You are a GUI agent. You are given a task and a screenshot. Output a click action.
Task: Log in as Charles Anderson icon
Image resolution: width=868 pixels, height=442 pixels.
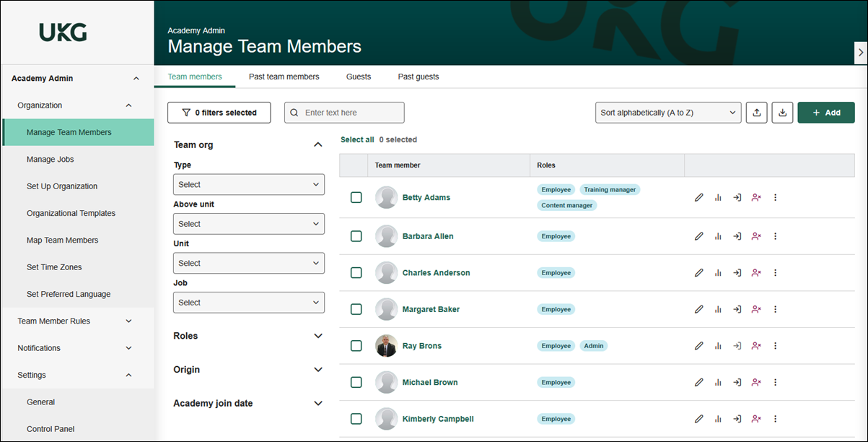tap(737, 273)
